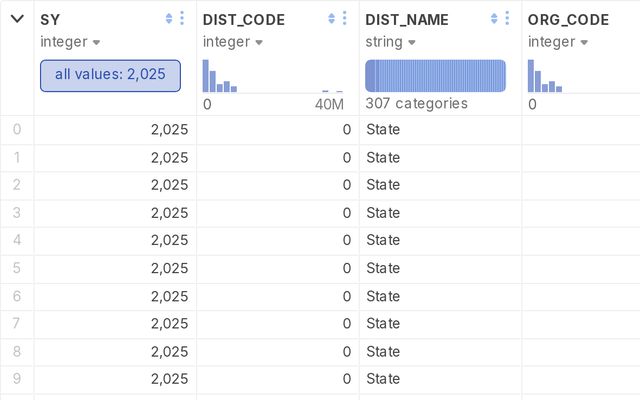The image size is (640, 400).
Task: Open the integer type dropdown under ORG_CODE
Action: pos(558,42)
